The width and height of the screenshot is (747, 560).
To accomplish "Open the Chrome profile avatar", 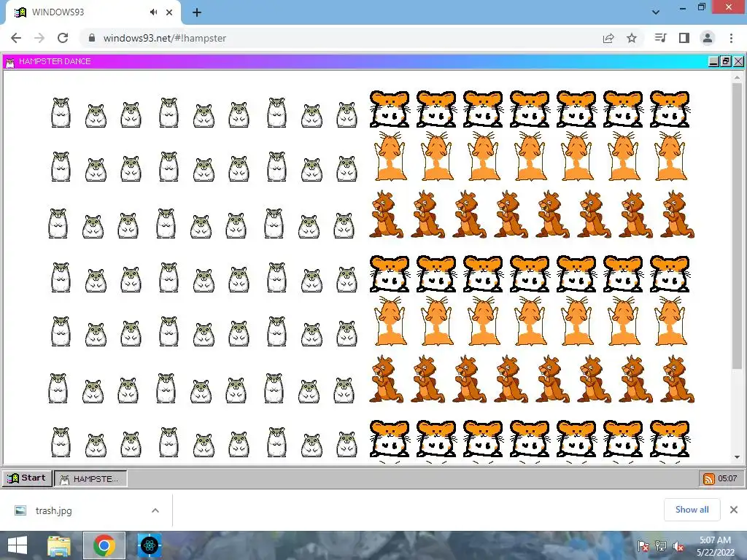I will pos(708,38).
